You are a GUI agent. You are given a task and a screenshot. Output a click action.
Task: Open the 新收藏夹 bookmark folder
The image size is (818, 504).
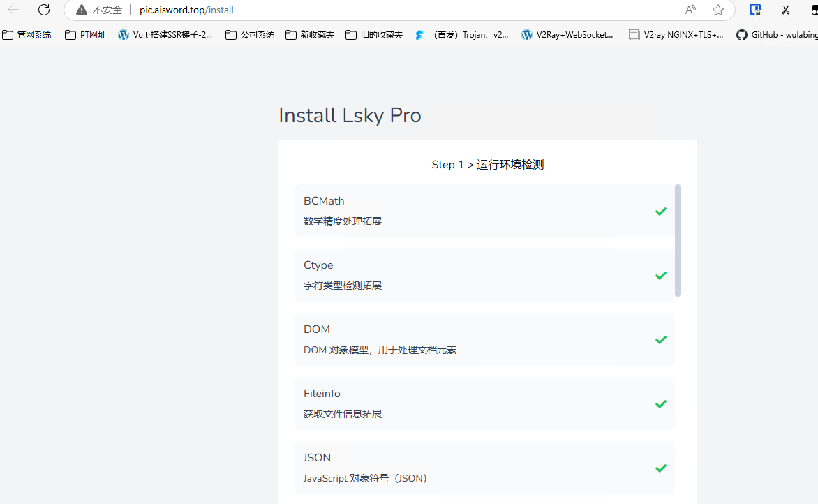point(310,35)
